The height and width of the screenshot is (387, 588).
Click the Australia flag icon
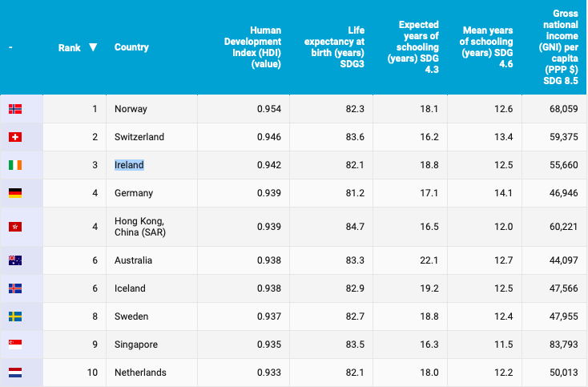(x=15, y=260)
